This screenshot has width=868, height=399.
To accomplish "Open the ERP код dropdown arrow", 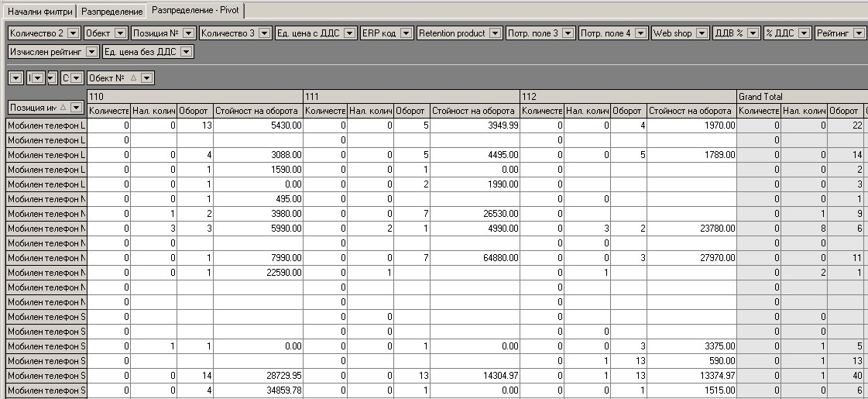I will pos(406,33).
